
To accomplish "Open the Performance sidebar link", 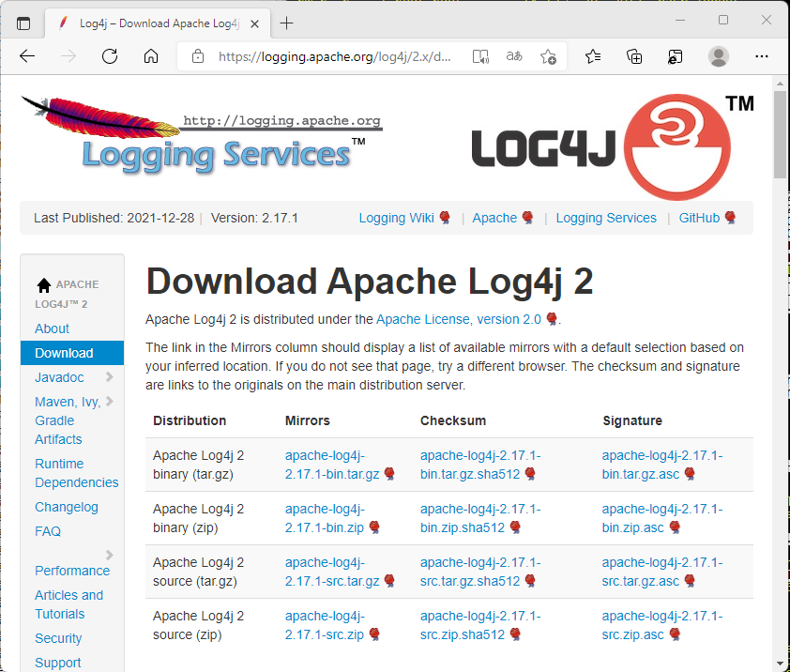I will [x=72, y=571].
